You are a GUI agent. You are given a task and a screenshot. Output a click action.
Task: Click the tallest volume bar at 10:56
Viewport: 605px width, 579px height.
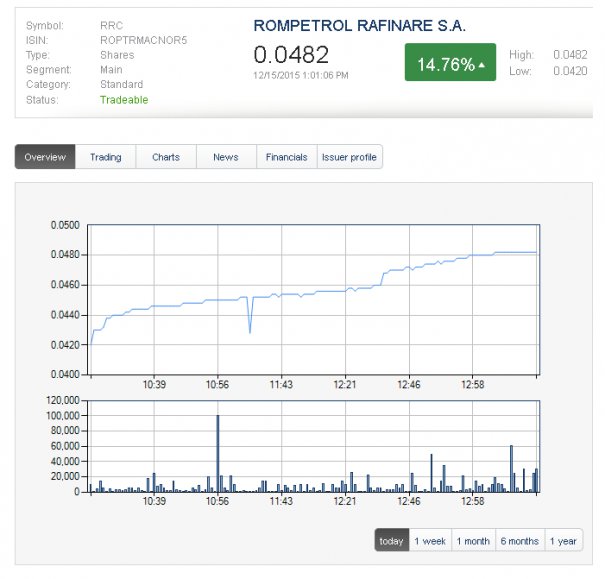218,454
